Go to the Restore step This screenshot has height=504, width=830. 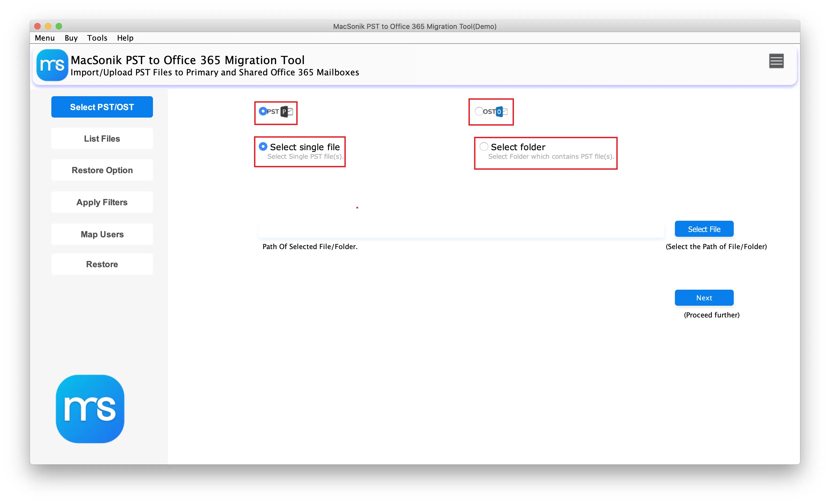point(102,264)
